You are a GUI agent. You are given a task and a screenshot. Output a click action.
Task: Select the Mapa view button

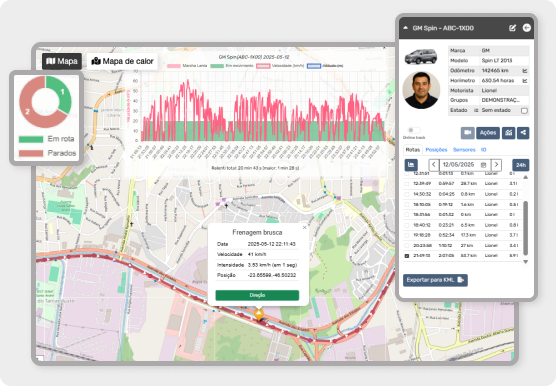62,61
